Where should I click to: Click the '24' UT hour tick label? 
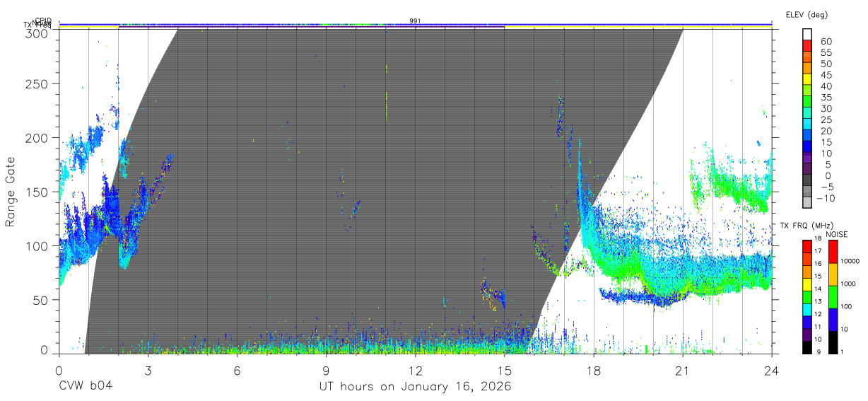point(771,369)
